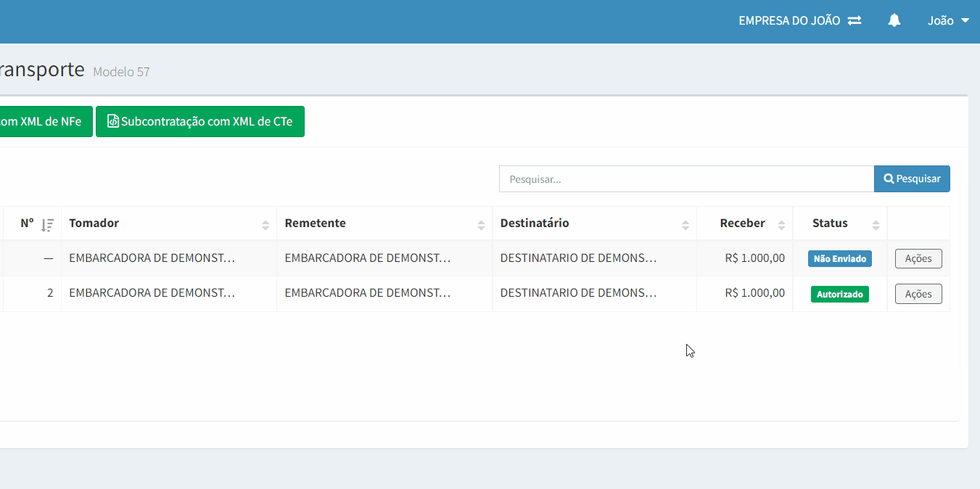This screenshot has height=489, width=980.
Task: Expand the João user menu
Action: tap(948, 21)
